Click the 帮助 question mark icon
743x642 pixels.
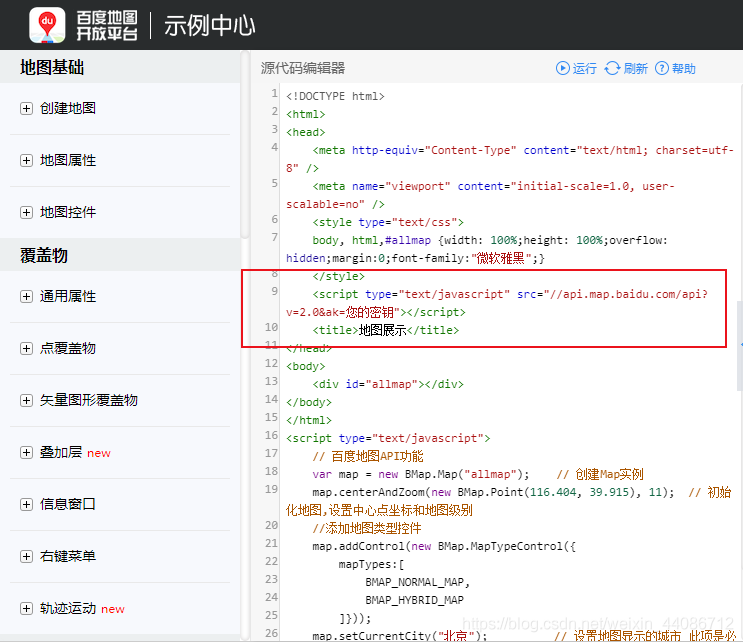pyautogui.click(x=661, y=68)
